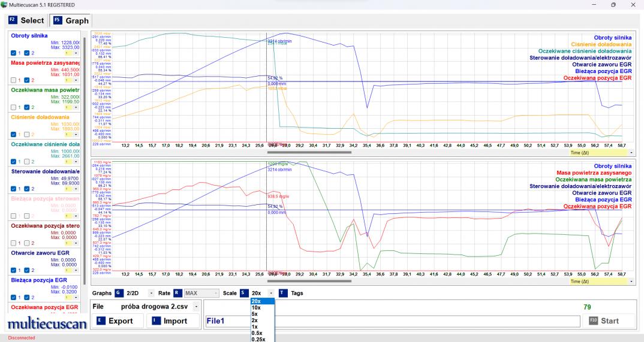This screenshot has width=644, height=342.
Task: Click the upper graph's horizontal scrollbar thumb
Action: pyautogui.click(x=309, y=152)
